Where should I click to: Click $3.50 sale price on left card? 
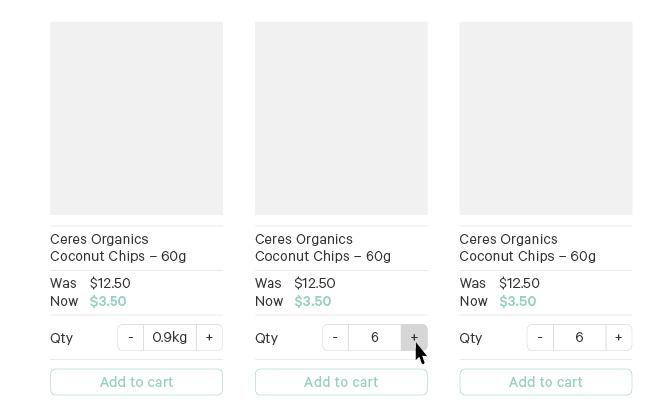click(108, 301)
